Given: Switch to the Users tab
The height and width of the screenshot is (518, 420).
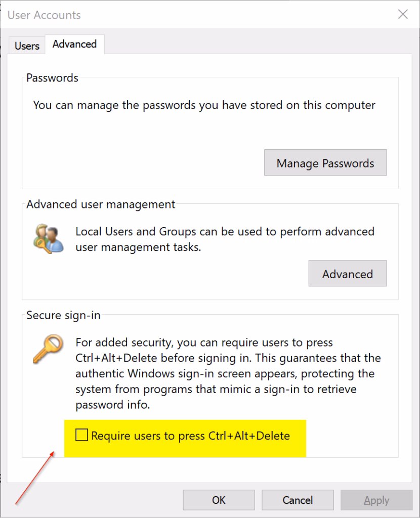Looking at the screenshot, I should coord(27,46).
